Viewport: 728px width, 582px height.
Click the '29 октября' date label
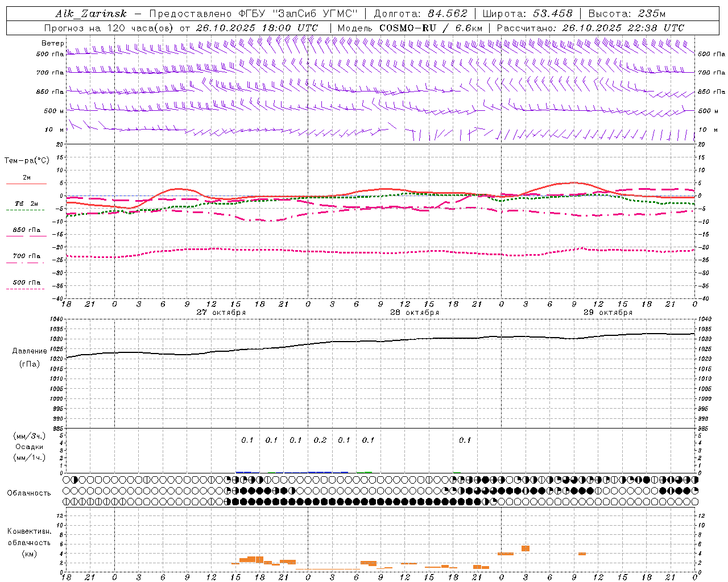(608, 313)
